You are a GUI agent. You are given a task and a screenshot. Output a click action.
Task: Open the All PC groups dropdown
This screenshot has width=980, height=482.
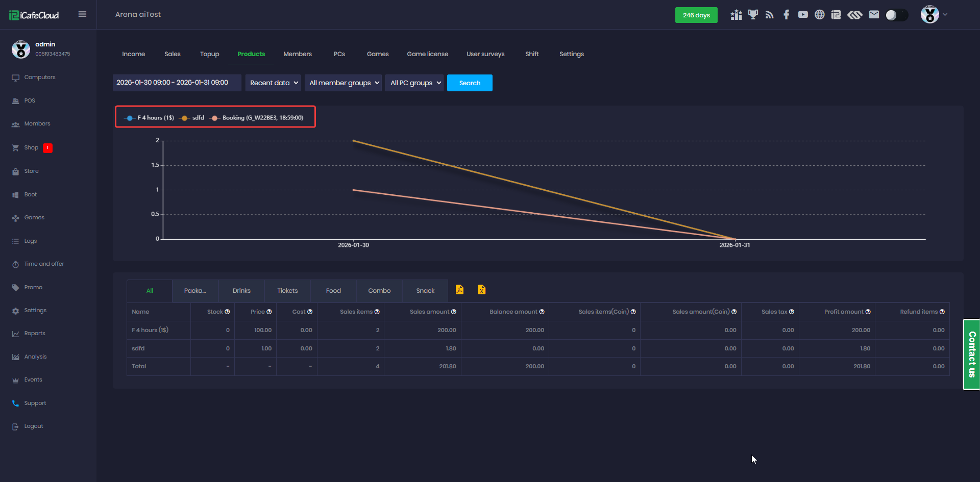tap(414, 83)
